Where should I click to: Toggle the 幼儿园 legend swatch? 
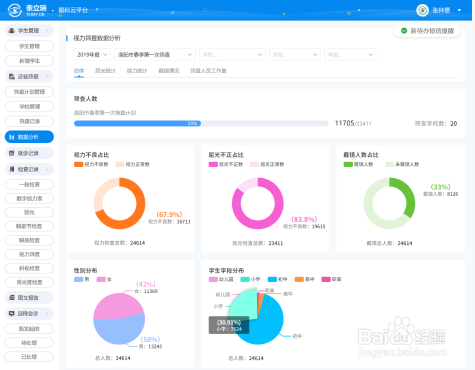click(x=213, y=279)
